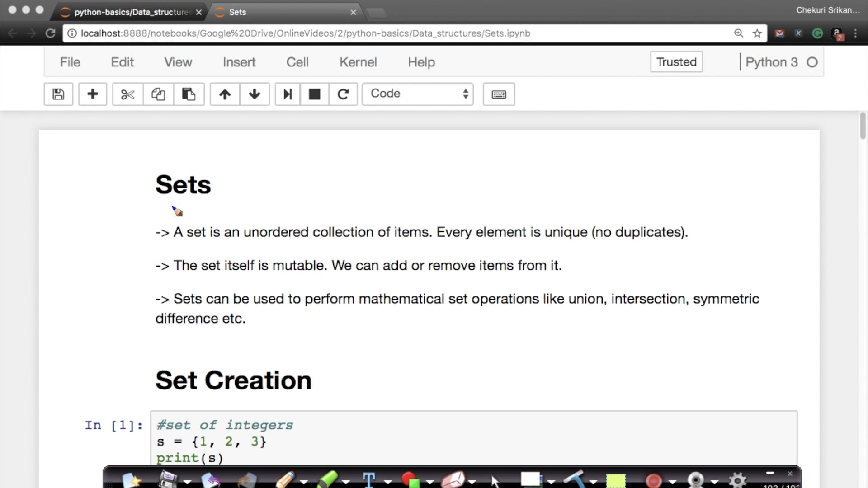Open the Cell menu
Viewport: 868px width, 488px height.
point(297,62)
